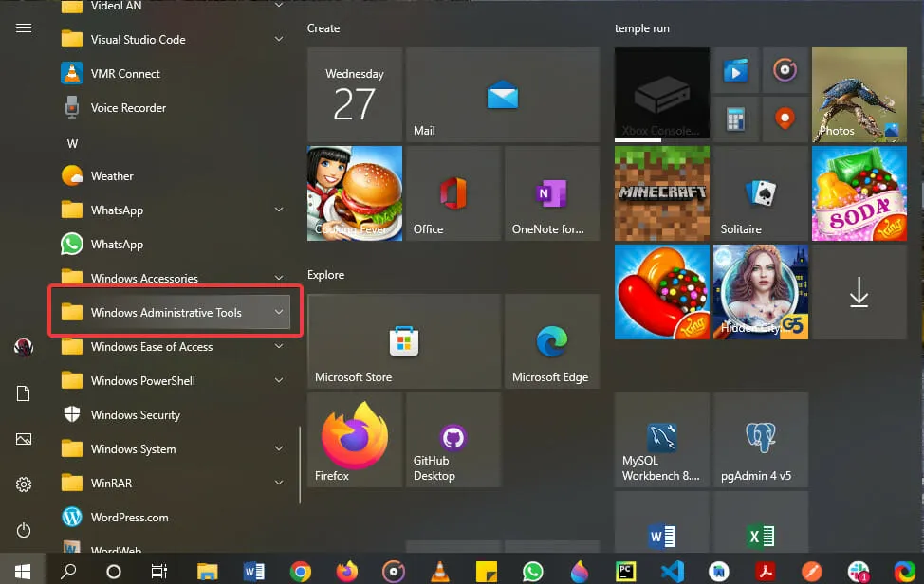Open the Wednesday 27 calendar tile
Image resolution: width=924 pixels, height=584 pixels.
354,96
